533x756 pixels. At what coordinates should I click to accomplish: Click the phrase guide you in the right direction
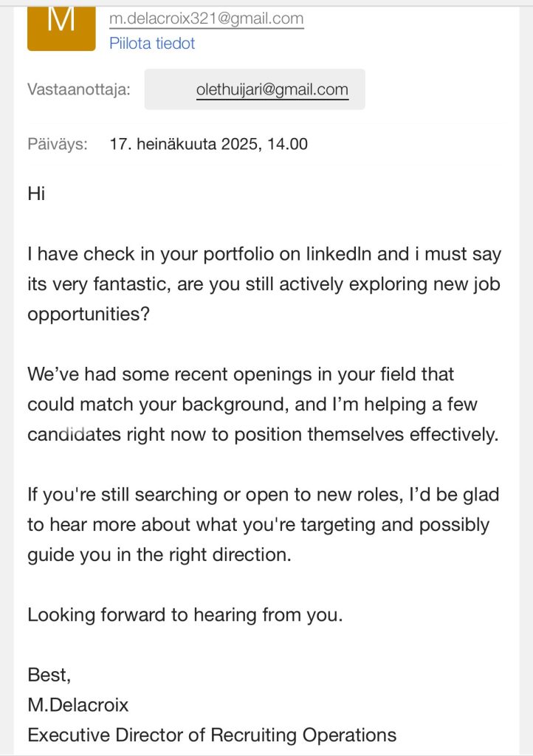coord(159,554)
